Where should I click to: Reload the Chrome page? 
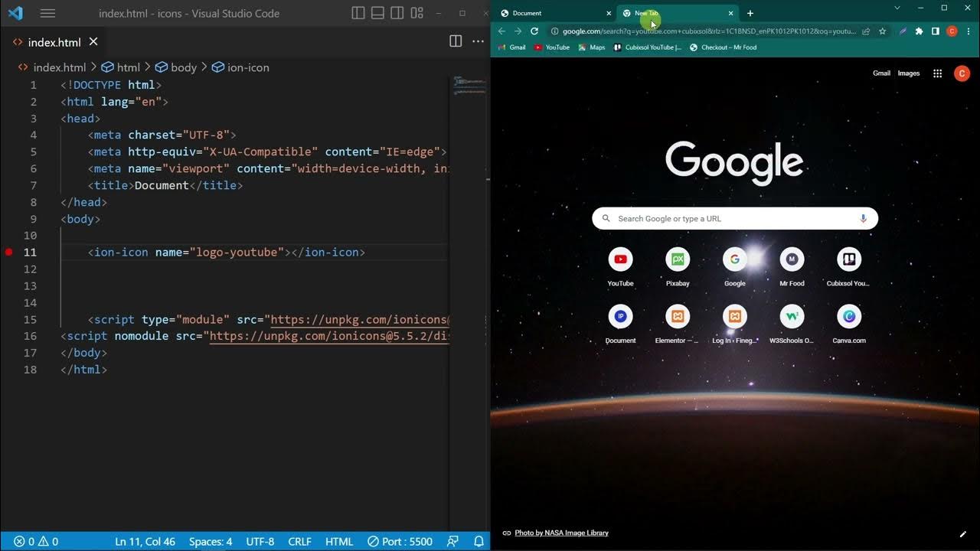click(x=534, y=31)
